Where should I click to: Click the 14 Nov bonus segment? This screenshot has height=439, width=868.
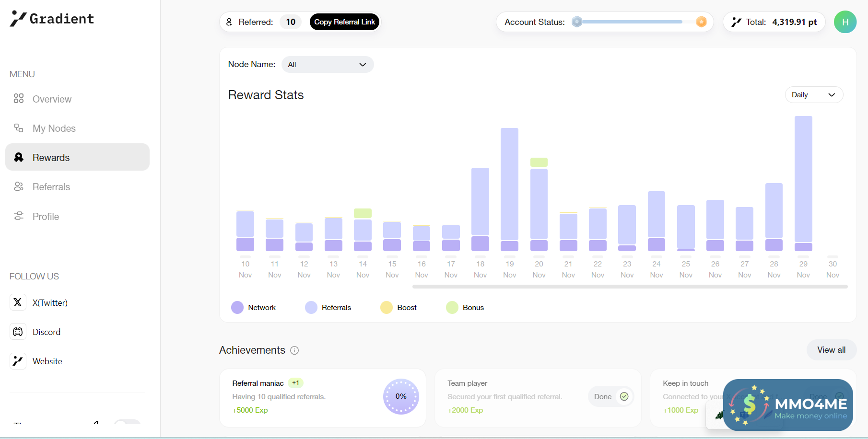tap(363, 213)
